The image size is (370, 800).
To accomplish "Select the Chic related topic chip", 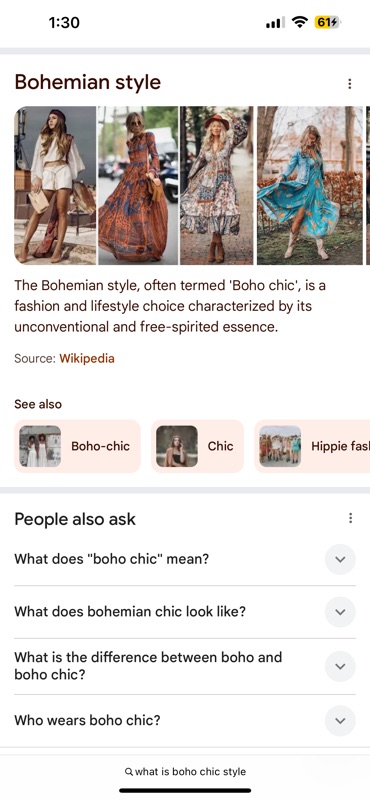I will [198, 446].
